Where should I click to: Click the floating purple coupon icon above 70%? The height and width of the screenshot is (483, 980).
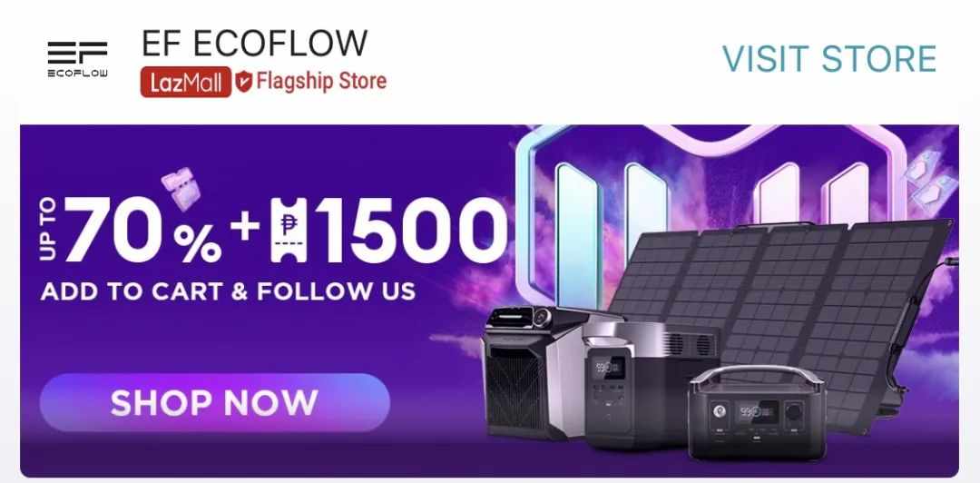[x=181, y=188]
